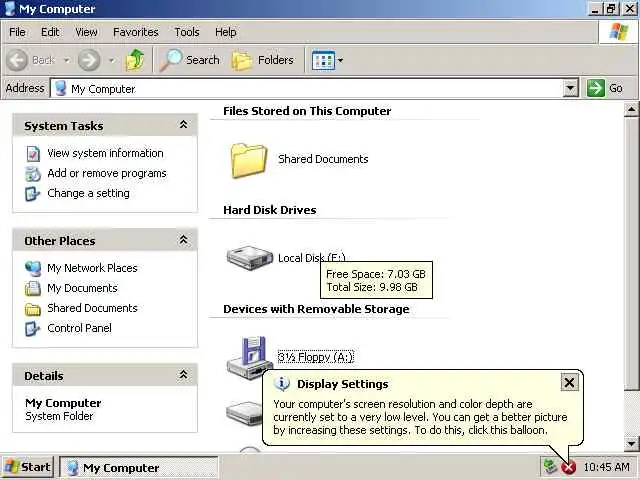
Task: Click My Computer taskbar button
Action: pyautogui.click(x=139, y=467)
